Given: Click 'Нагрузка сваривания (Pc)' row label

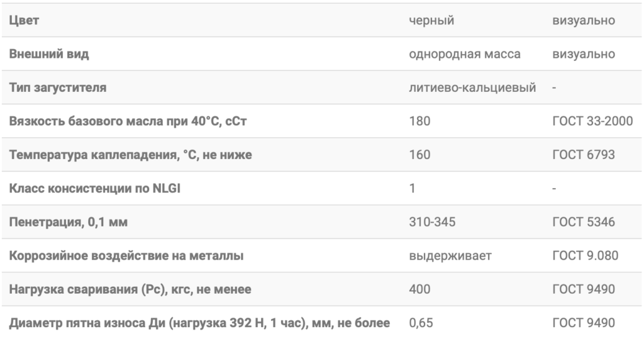Looking at the screenshot, I should [130, 289].
